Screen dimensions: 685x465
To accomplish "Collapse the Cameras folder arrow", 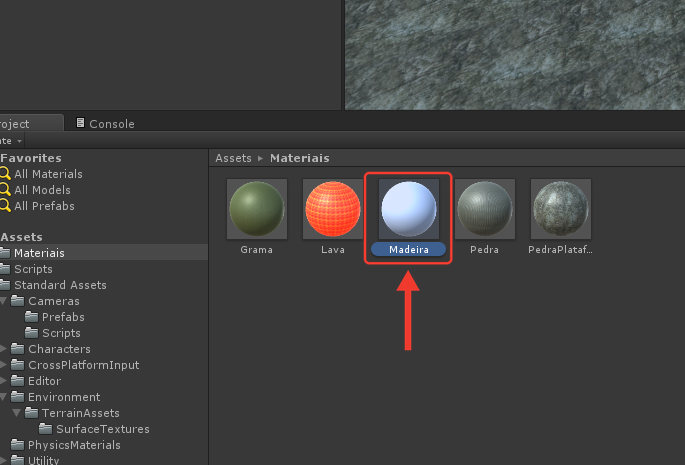I will 3,301.
